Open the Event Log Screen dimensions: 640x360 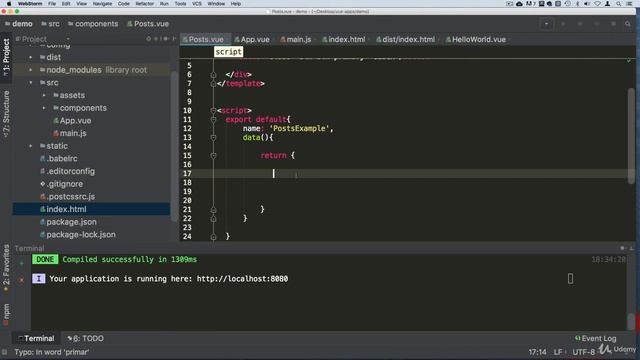click(596, 338)
